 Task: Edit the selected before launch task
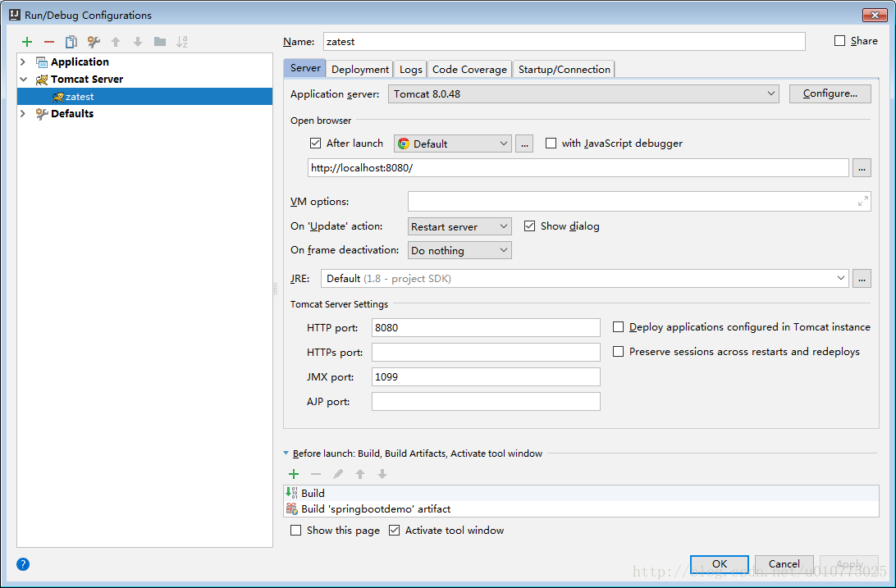pyautogui.click(x=338, y=474)
